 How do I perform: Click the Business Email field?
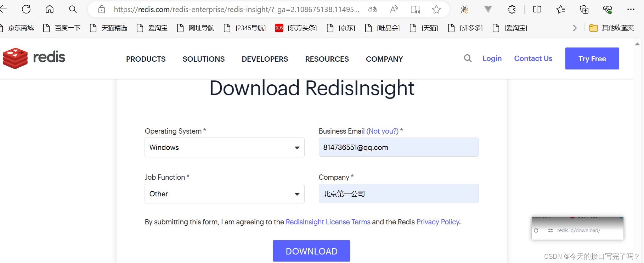(x=399, y=147)
